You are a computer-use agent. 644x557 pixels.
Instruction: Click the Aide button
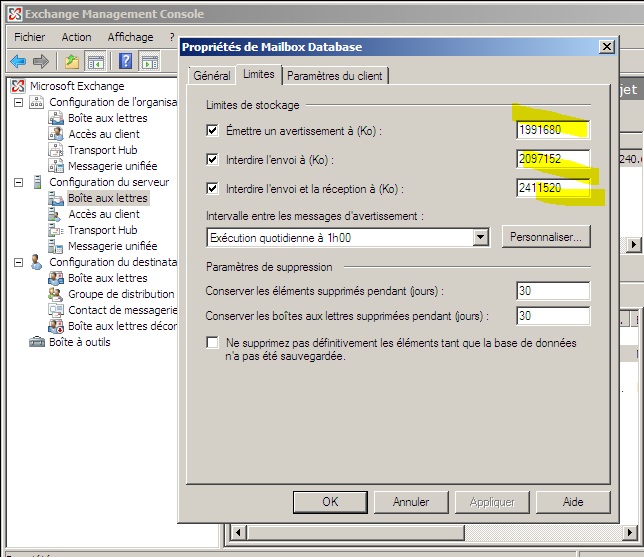pos(573,502)
